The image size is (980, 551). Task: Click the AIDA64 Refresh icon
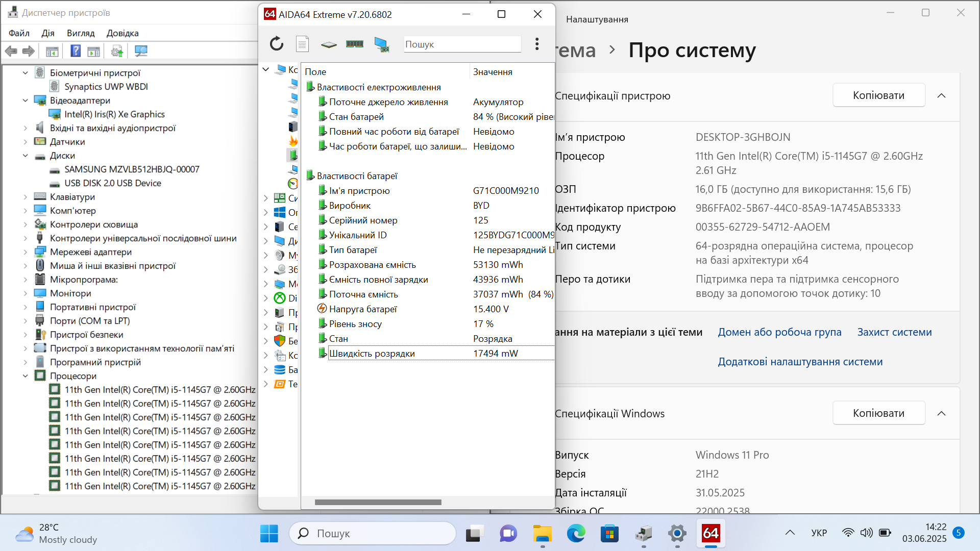(x=277, y=44)
